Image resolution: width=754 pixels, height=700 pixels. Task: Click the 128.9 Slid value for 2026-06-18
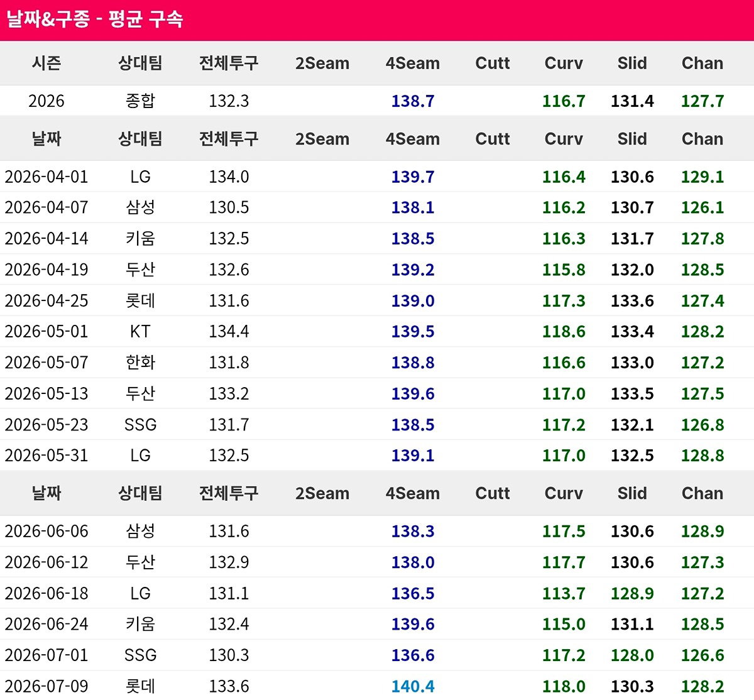coord(632,593)
